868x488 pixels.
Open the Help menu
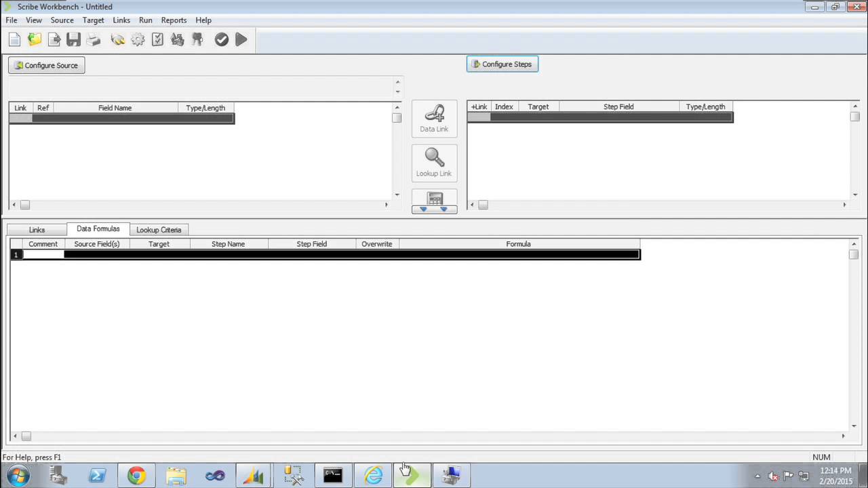(203, 20)
